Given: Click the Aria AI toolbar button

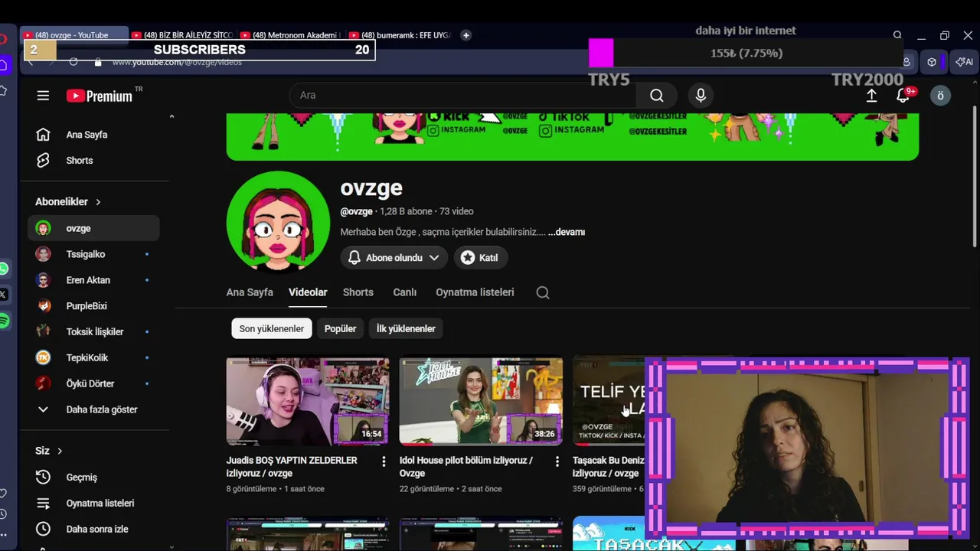Looking at the screenshot, I should (964, 62).
